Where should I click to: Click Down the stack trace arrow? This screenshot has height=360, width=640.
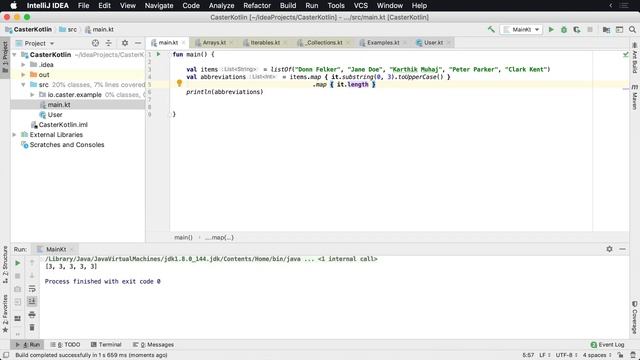click(32, 276)
